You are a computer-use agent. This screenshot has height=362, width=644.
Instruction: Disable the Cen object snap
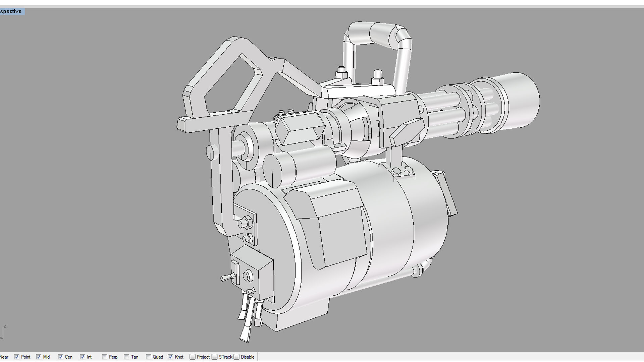click(x=60, y=357)
